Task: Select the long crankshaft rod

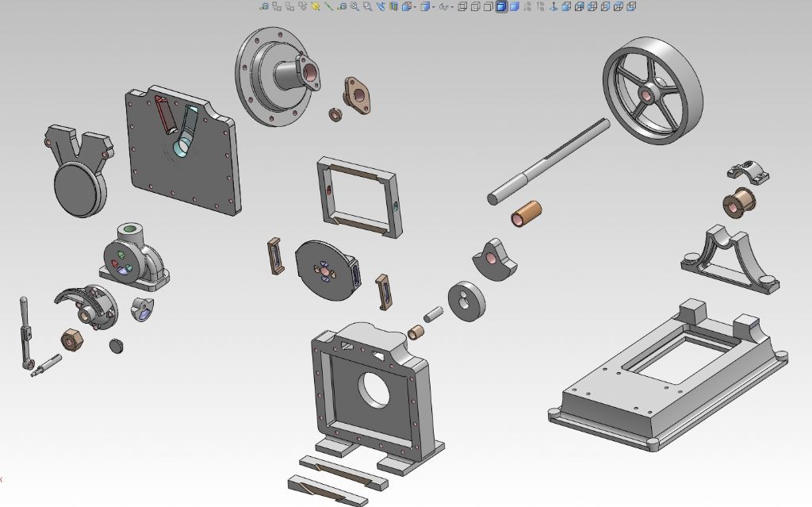Action: pyautogui.click(x=549, y=161)
